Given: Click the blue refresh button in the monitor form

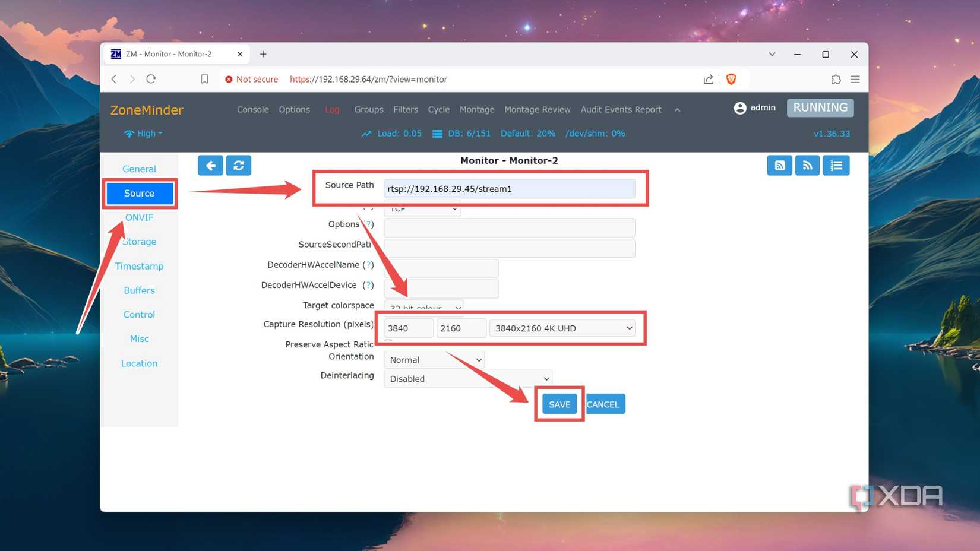Looking at the screenshot, I should [239, 166].
